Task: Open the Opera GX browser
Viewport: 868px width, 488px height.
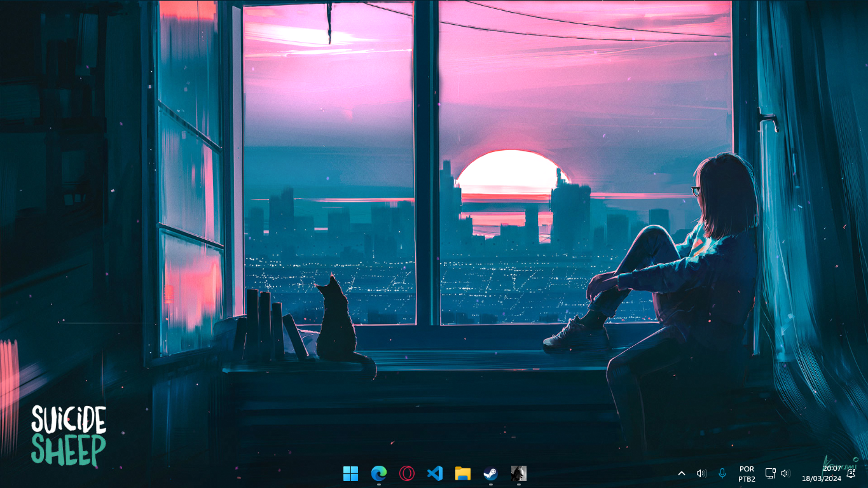Action: pyautogui.click(x=407, y=473)
